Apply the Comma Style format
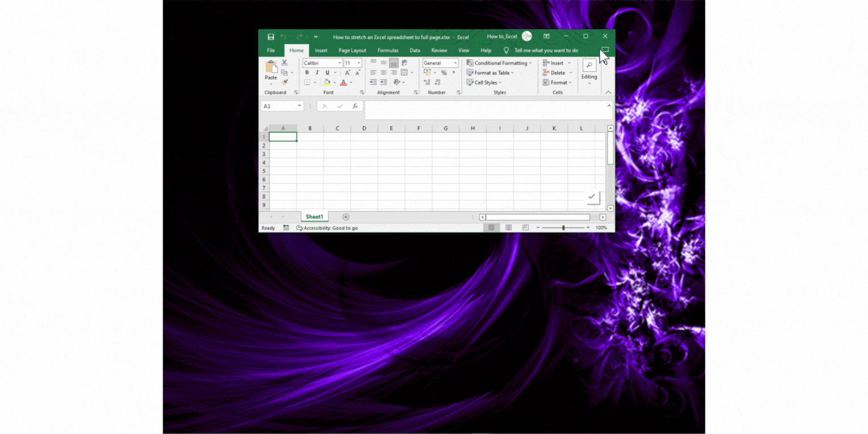This screenshot has height=434, width=868. tap(454, 73)
